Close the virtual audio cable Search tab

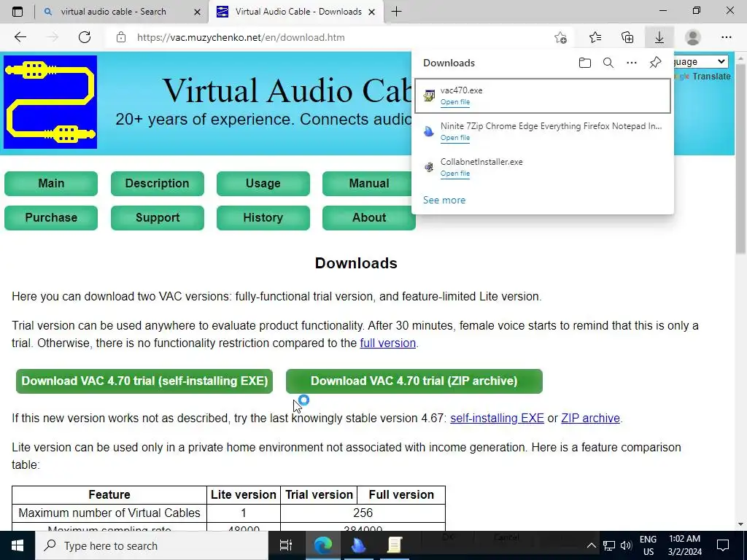pos(197,12)
